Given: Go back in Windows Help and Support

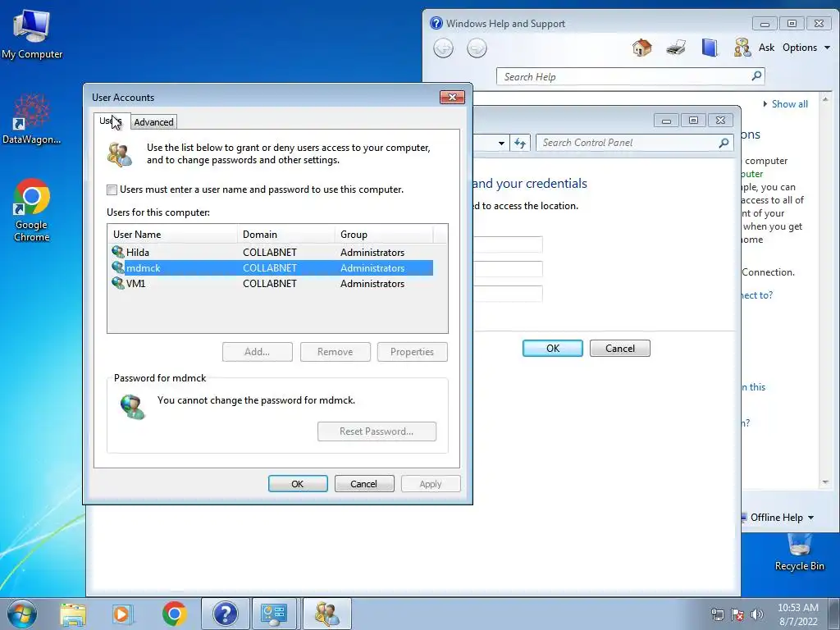Looking at the screenshot, I should [443, 48].
